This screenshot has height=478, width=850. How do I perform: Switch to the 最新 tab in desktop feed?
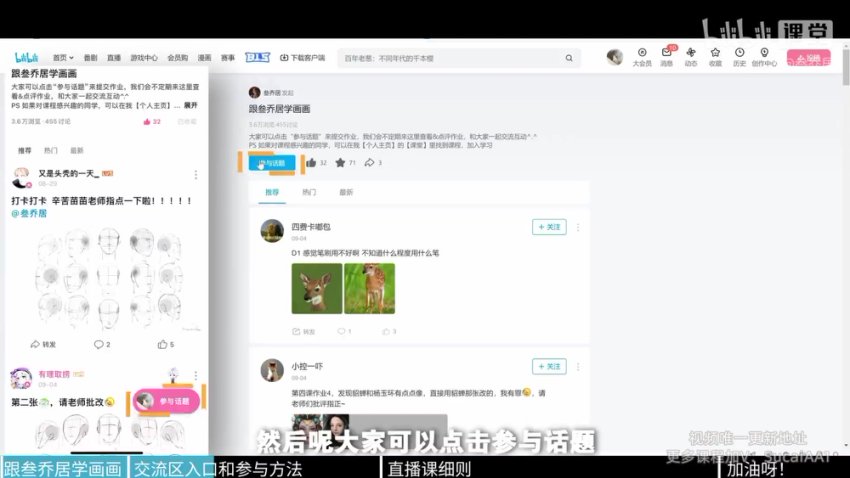(x=346, y=192)
